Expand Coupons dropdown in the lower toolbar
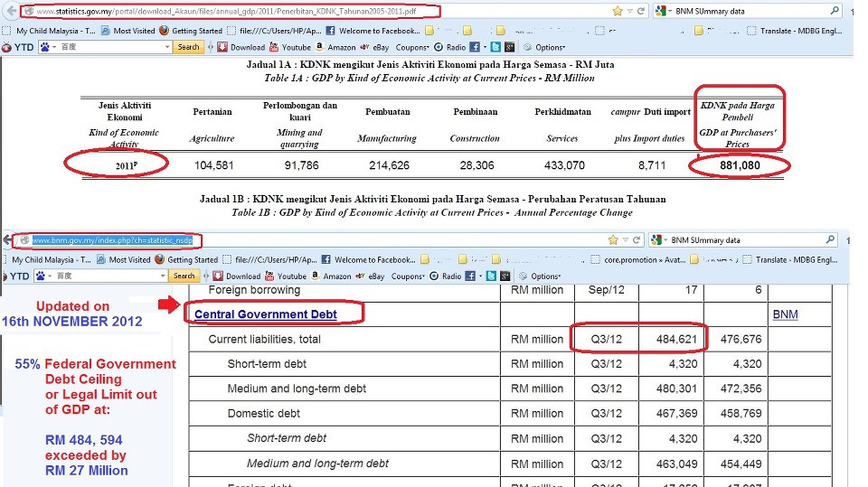Viewport: 868px width, 487px height. 408,276
